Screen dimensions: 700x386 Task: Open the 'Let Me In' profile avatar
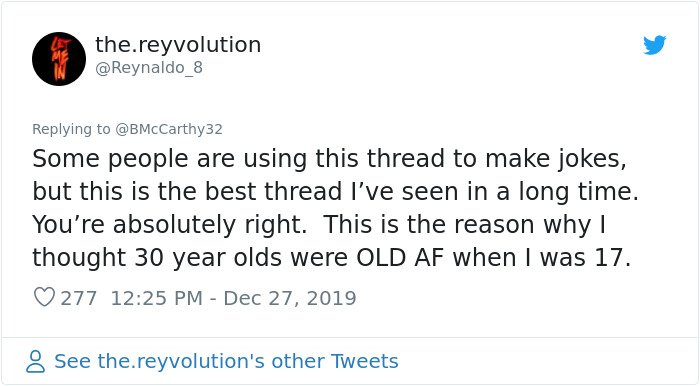pyautogui.click(x=59, y=59)
